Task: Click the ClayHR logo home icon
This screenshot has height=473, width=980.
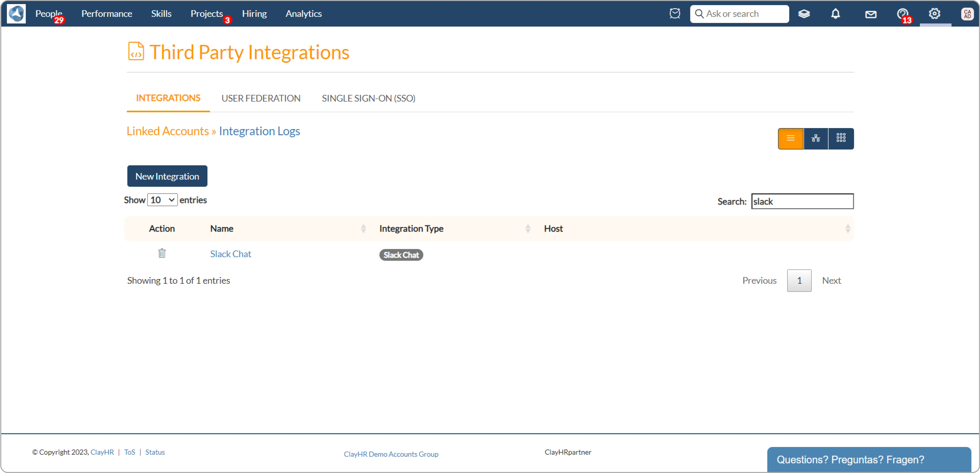Action: point(16,14)
